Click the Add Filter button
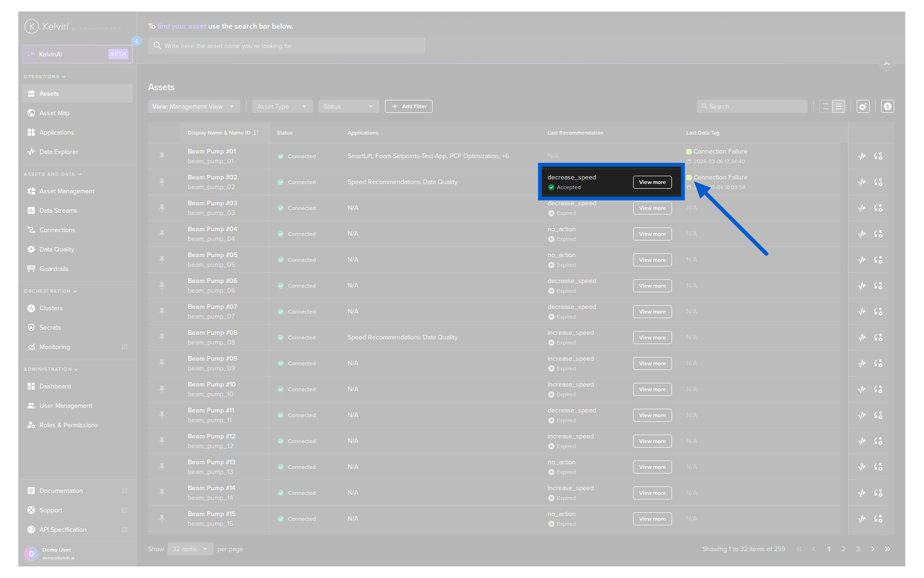The width and height of the screenshot is (924, 578). click(409, 106)
